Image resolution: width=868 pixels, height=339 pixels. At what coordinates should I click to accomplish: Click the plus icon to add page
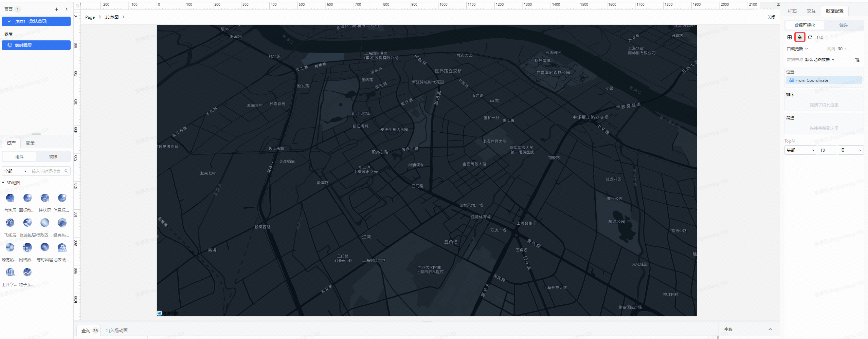click(x=56, y=10)
